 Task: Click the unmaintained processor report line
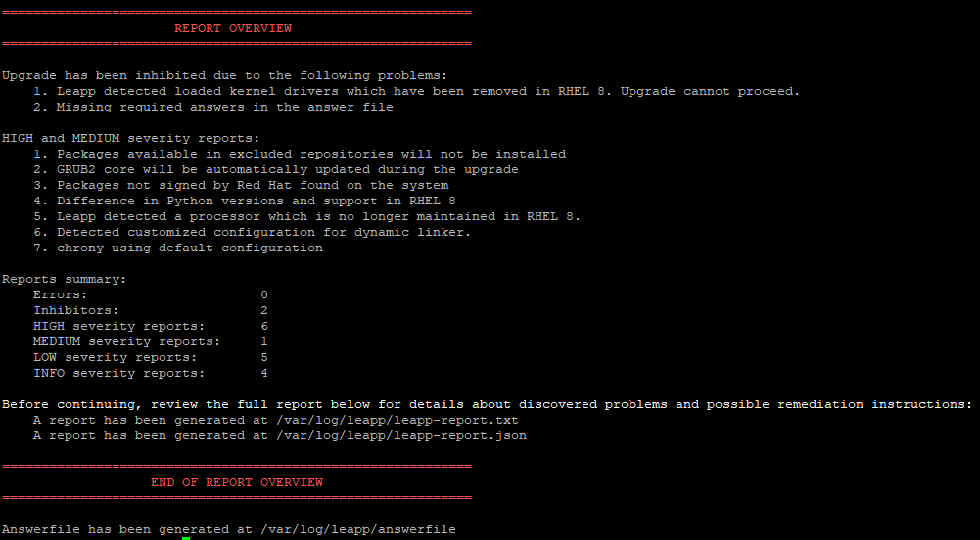pyautogui.click(x=306, y=216)
